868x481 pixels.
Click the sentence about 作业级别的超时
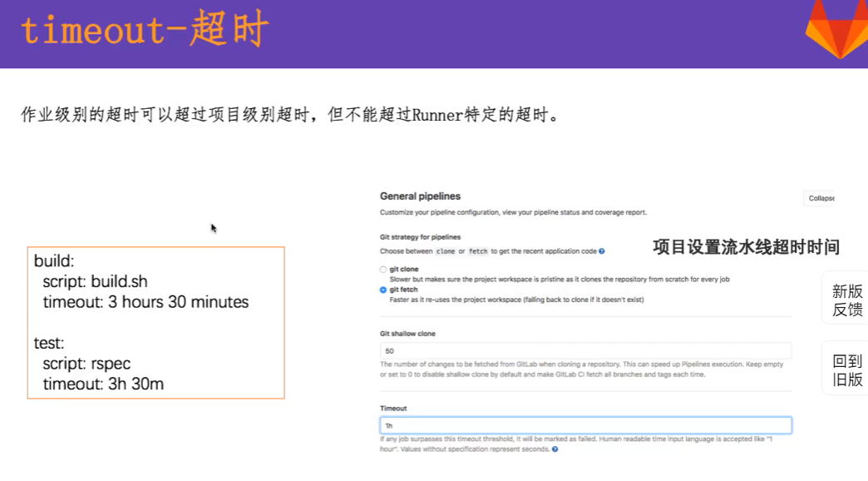(292, 115)
